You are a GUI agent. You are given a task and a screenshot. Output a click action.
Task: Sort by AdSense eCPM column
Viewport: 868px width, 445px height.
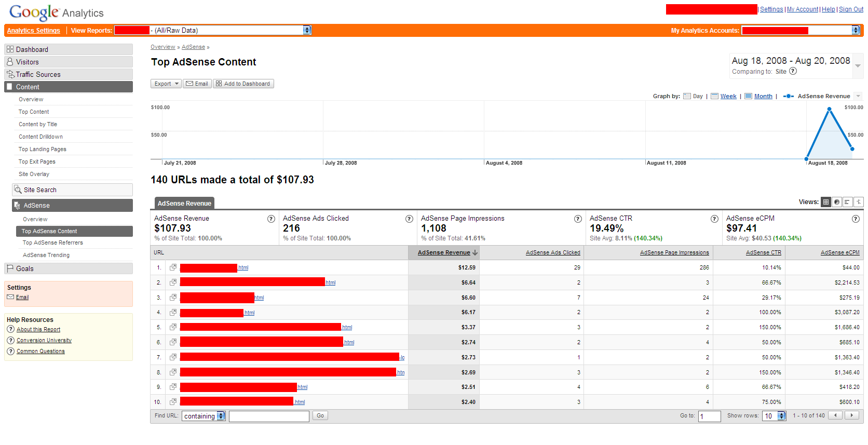(840, 252)
